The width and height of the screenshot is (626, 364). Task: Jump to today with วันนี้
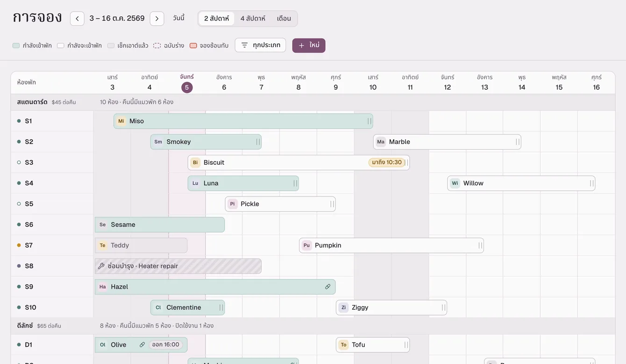(178, 18)
